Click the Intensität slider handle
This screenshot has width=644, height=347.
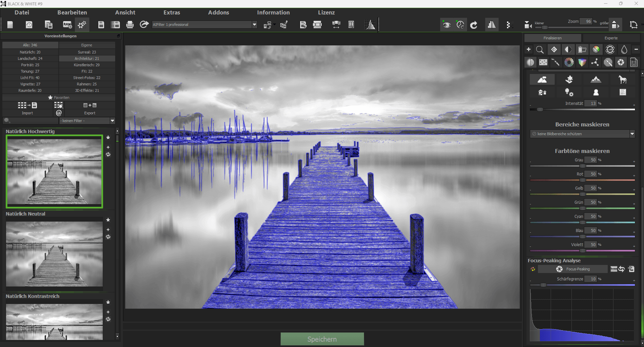point(540,110)
